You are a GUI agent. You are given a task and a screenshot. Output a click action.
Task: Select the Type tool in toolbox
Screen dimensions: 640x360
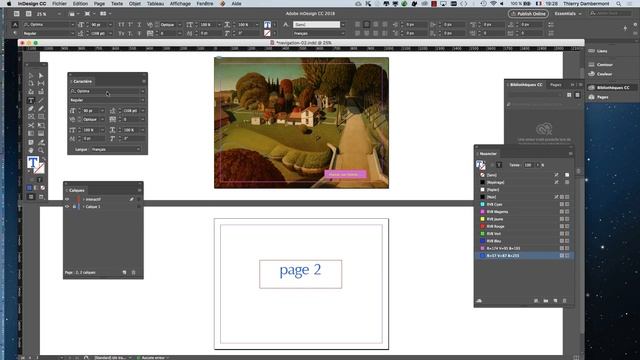[x=31, y=100]
